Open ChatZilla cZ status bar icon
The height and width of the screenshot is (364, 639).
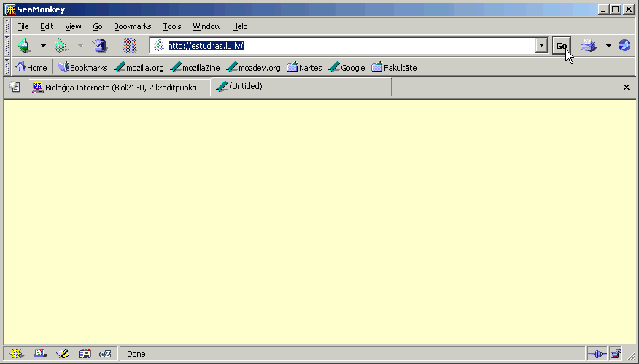coord(105,354)
